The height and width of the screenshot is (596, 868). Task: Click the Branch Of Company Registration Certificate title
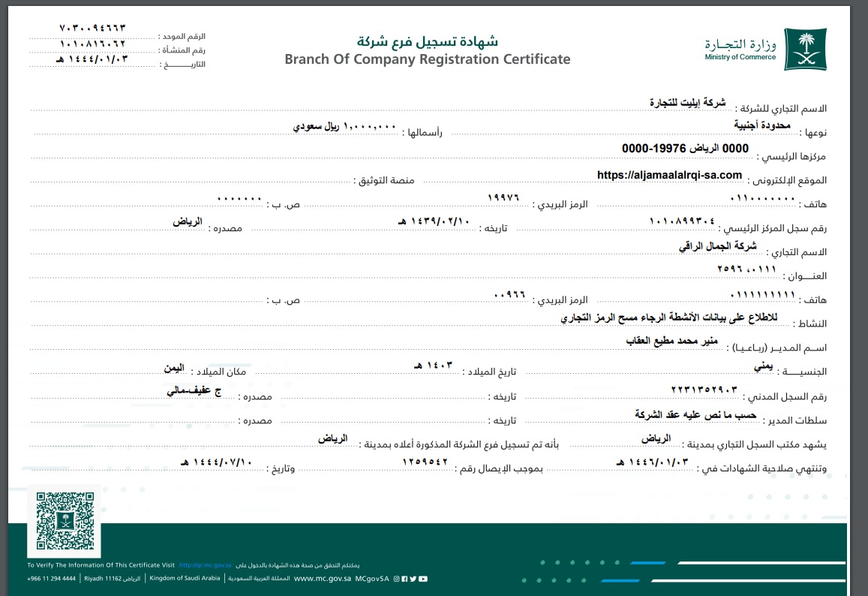pyautogui.click(x=427, y=59)
